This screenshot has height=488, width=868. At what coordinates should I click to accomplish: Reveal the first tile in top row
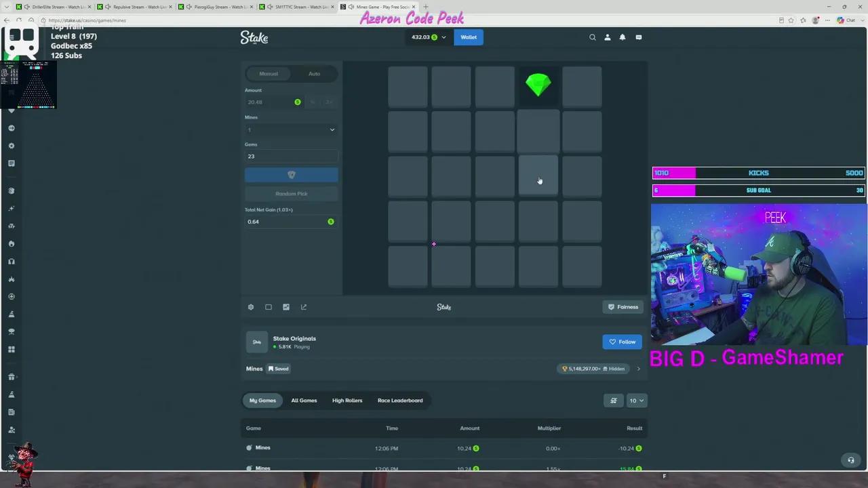[408, 86]
